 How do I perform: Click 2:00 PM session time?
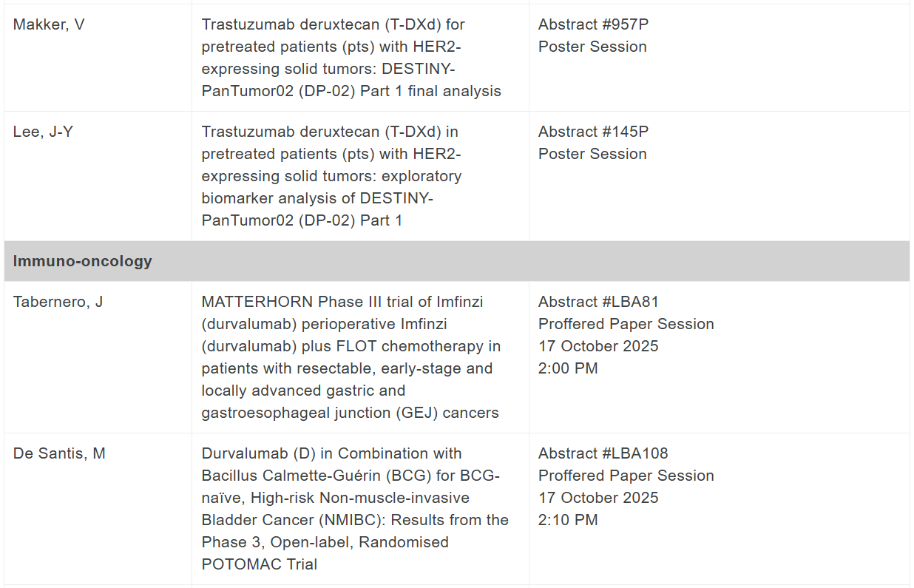click(x=568, y=368)
